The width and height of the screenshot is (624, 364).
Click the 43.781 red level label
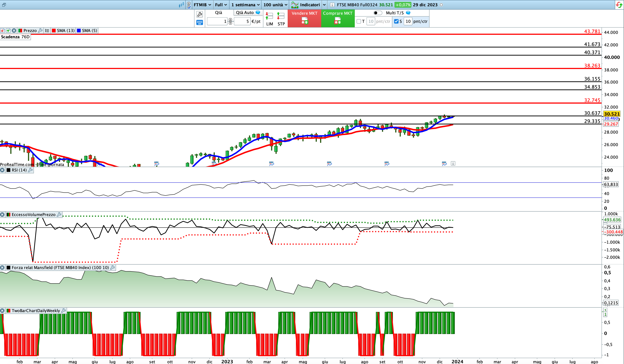click(592, 31)
